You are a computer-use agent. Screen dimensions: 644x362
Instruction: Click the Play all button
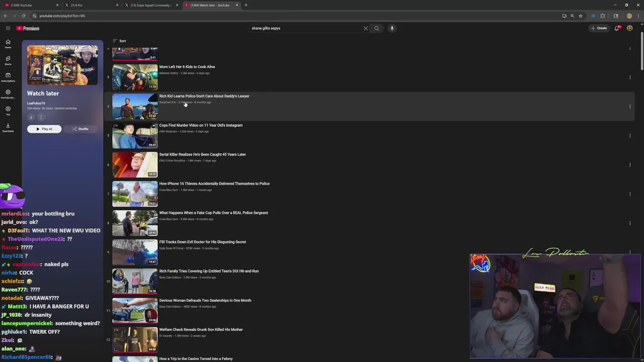coord(44,129)
